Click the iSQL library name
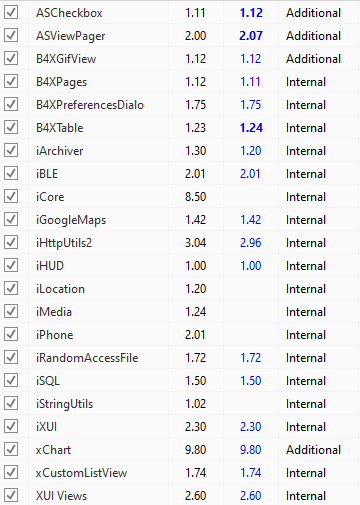Image resolution: width=360 pixels, height=505 pixels. point(48,381)
